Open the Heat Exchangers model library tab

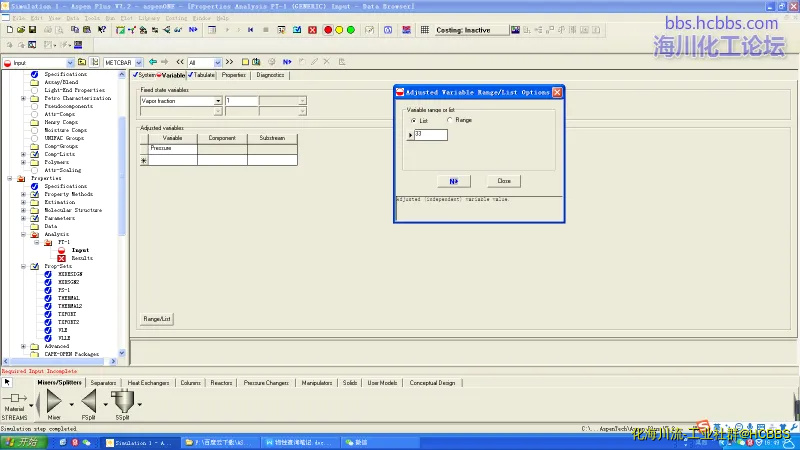pos(148,383)
